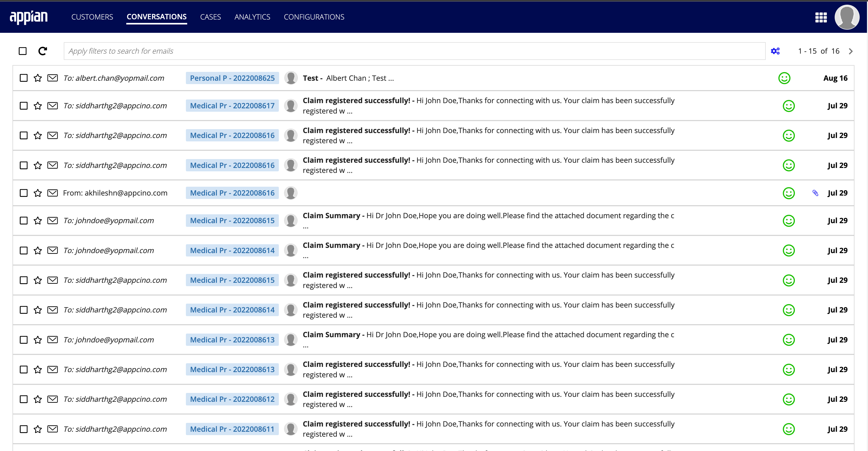Toggle the select-all checkbox at top left

(x=23, y=51)
